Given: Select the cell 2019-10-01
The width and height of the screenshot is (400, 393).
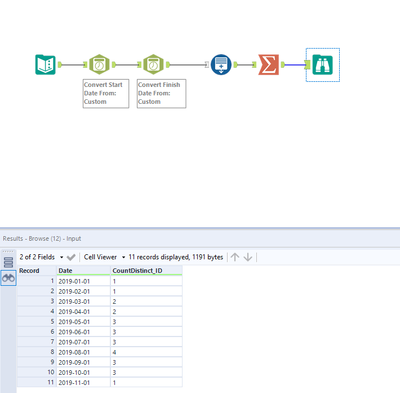Looking at the screenshot, I should coord(83,373).
